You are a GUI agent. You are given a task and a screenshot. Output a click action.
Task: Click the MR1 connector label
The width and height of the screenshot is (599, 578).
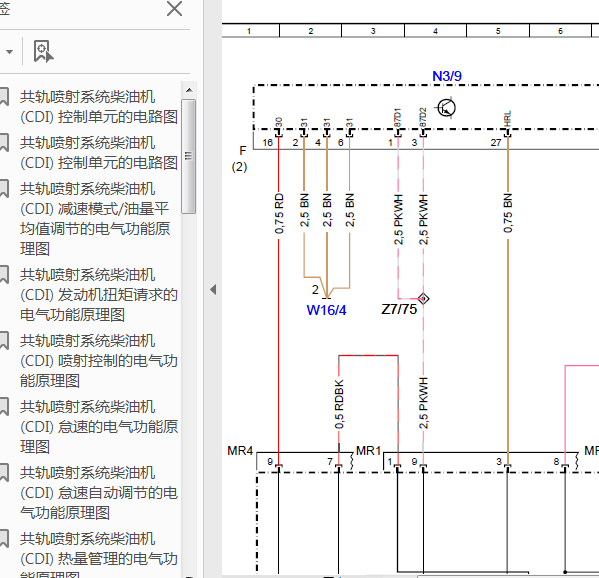coord(368,451)
